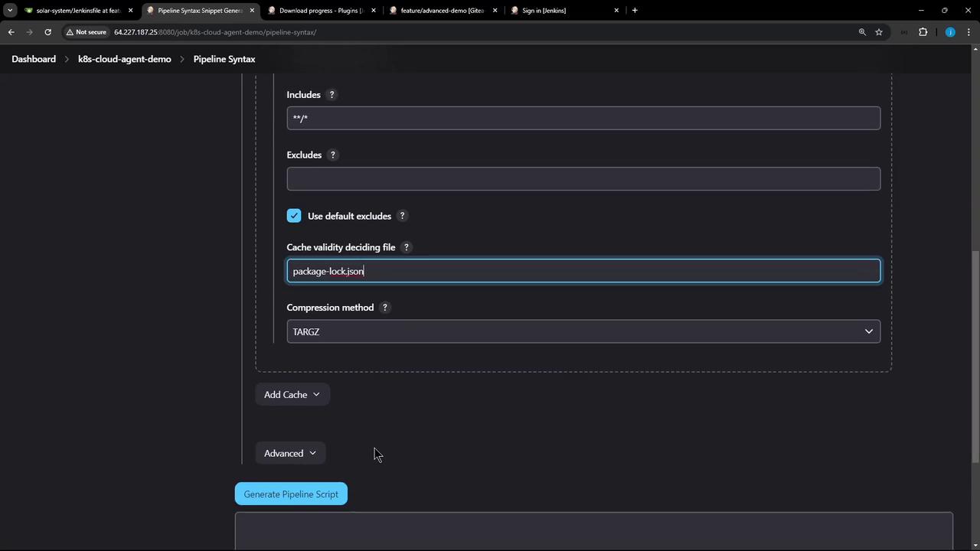
Task: Bookmark this page with star icon
Action: [879, 32]
